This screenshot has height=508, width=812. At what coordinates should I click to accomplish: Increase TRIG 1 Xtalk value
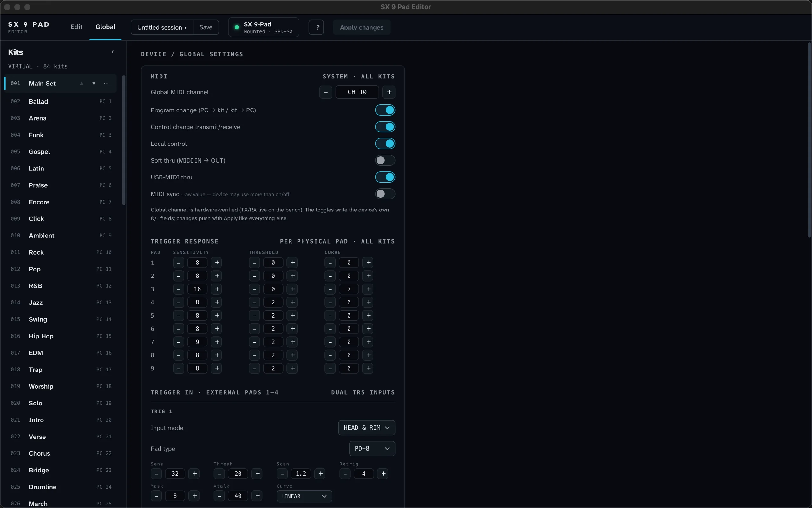(x=258, y=496)
